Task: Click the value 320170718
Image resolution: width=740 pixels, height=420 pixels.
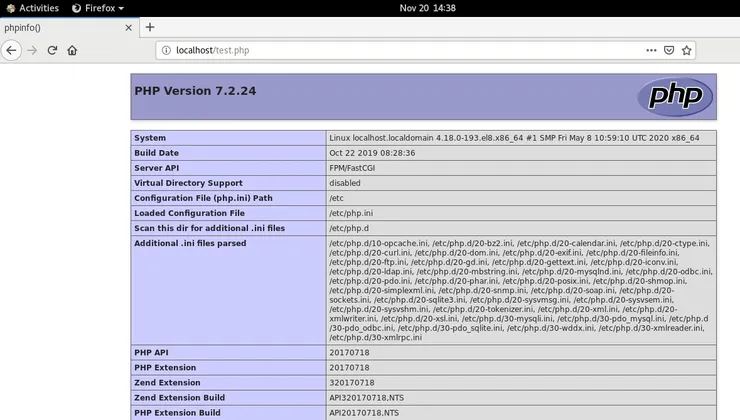Action: pos(352,383)
